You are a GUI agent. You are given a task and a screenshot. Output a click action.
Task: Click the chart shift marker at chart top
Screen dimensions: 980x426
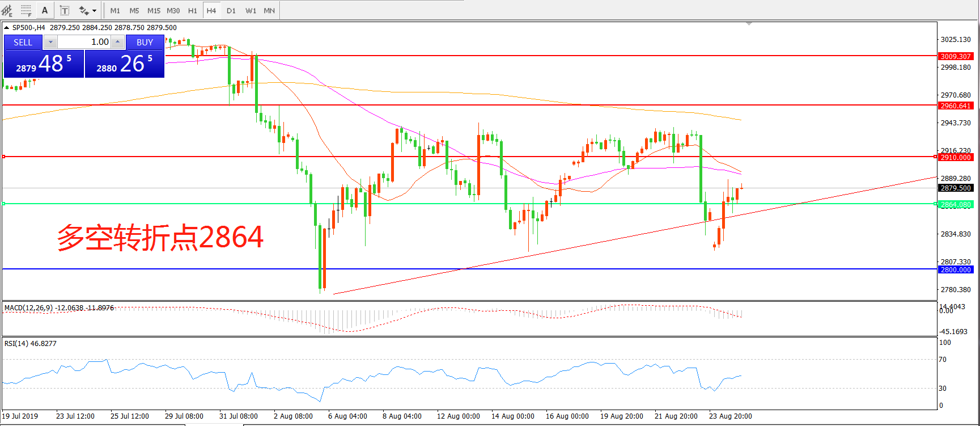click(x=749, y=24)
